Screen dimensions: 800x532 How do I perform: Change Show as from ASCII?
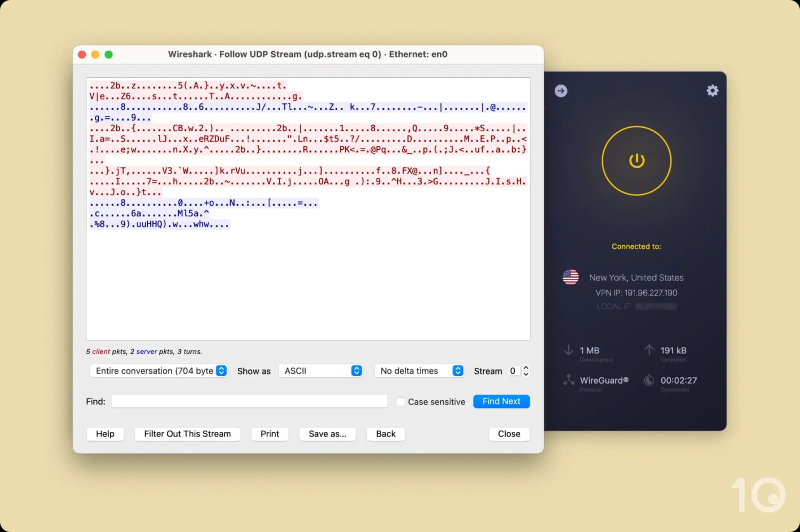click(321, 370)
